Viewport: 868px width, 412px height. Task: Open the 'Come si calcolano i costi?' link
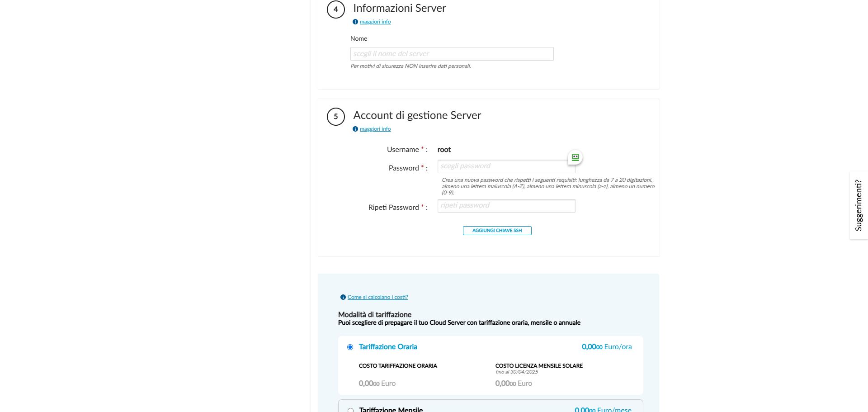pyautogui.click(x=377, y=297)
